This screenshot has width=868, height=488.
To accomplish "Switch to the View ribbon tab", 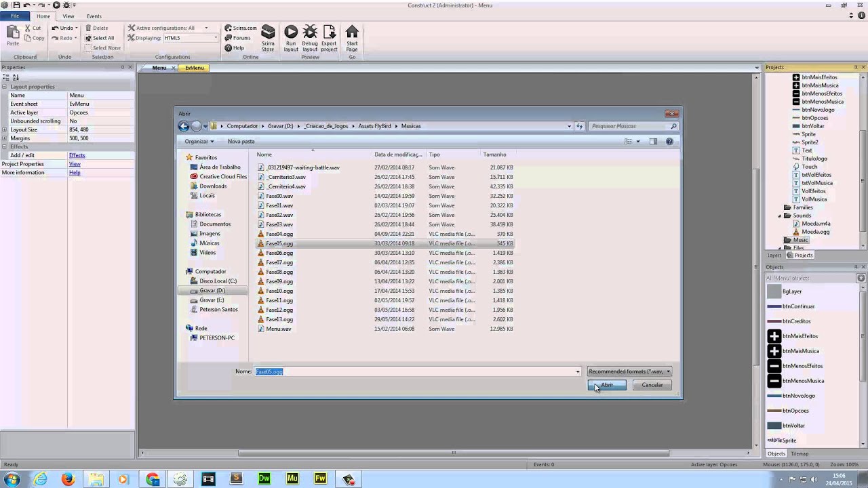I will tap(68, 16).
